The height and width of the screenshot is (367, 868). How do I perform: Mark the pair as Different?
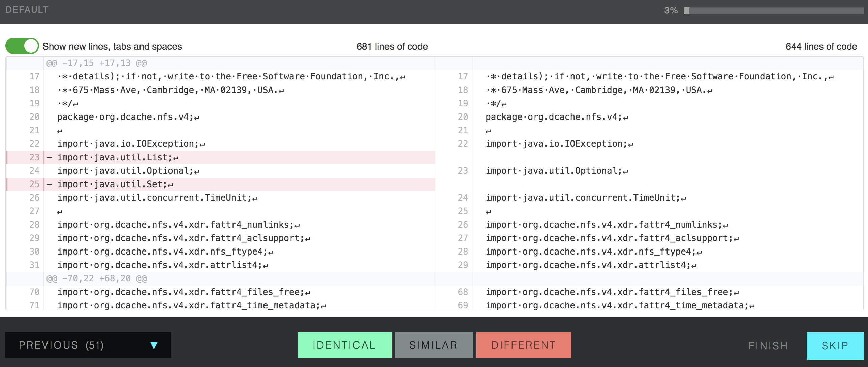[x=523, y=345]
